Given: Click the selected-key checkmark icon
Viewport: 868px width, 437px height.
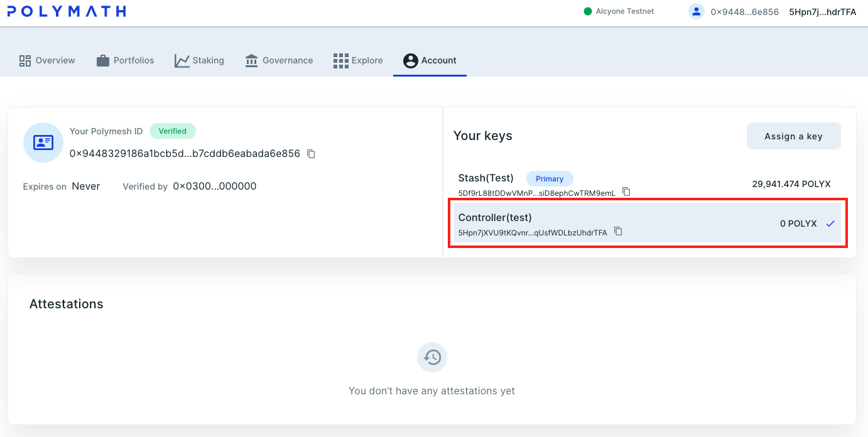Looking at the screenshot, I should (830, 224).
